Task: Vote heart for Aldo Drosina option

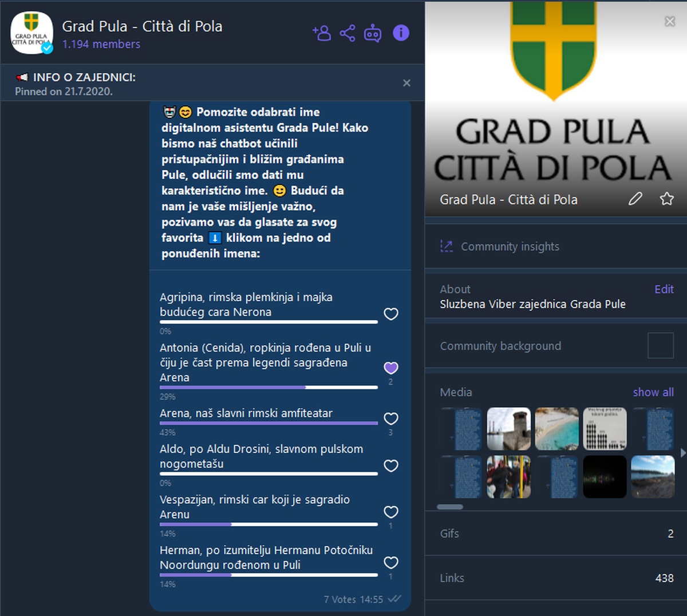Action: pyautogui.click(x=391, y=465)
